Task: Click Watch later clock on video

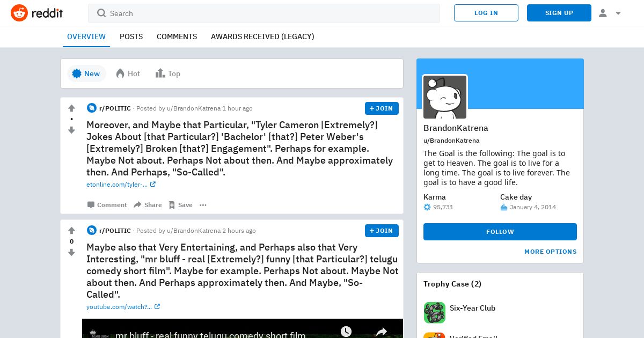Action: pos(346,332)
